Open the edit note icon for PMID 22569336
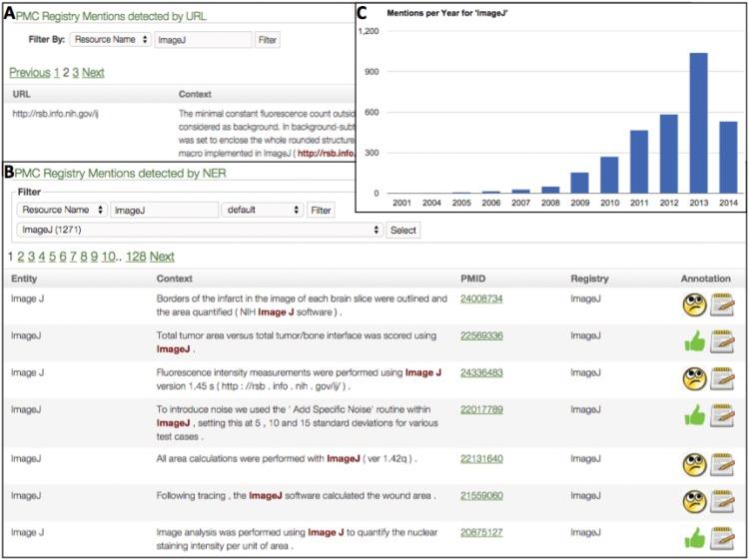This screenshot has width=749, height=560. pos(722,341)
